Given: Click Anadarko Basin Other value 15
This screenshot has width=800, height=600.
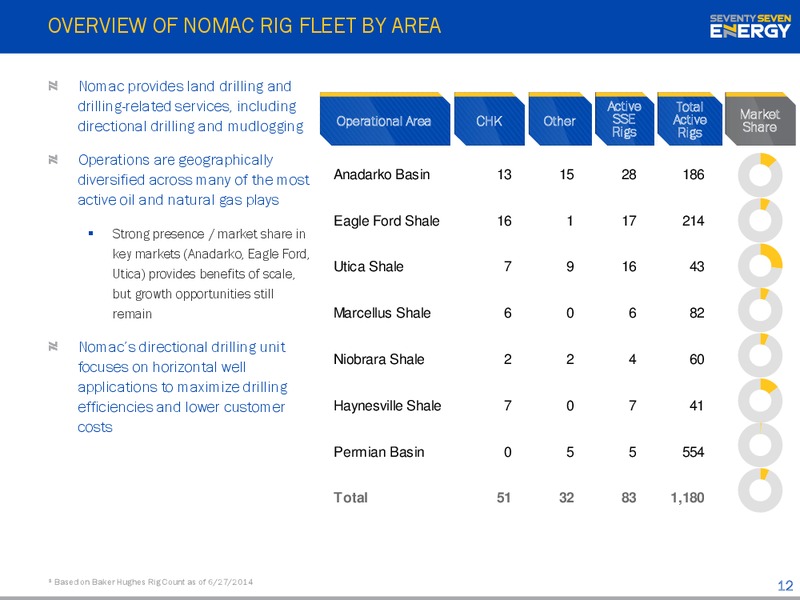Looking at the screenshot, I should tap(566, 174).
